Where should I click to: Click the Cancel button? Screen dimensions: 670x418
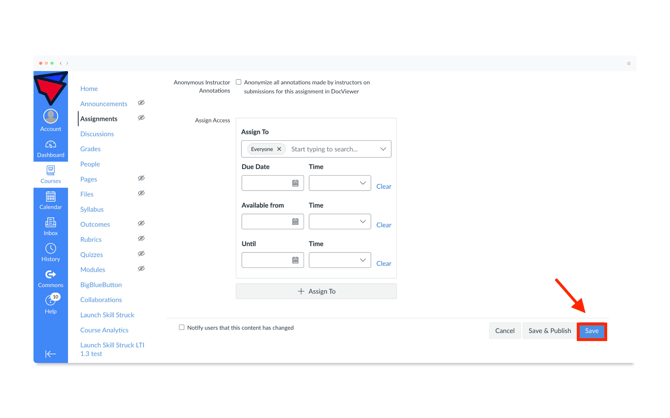[x=505, y=330]
